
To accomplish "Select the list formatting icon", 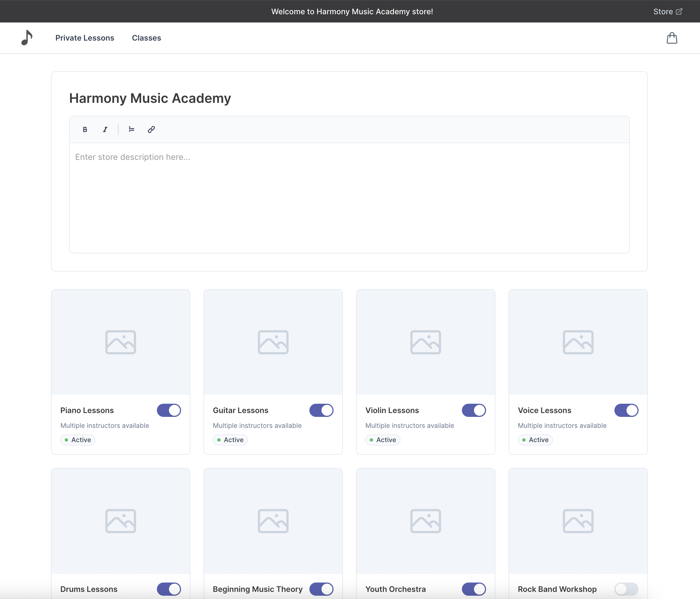I will point(131,129).
